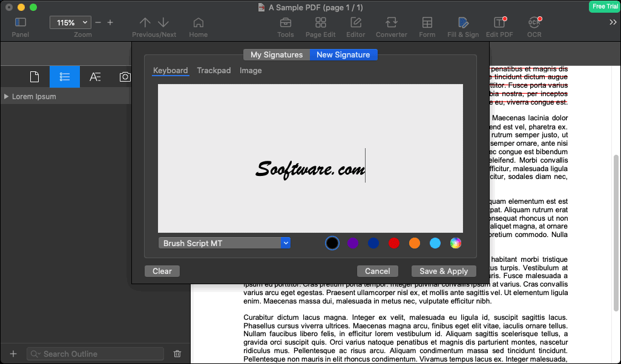Select the orange color swatch
The width and height of the screenshot is (621, 364).
(x=415, y=243)
